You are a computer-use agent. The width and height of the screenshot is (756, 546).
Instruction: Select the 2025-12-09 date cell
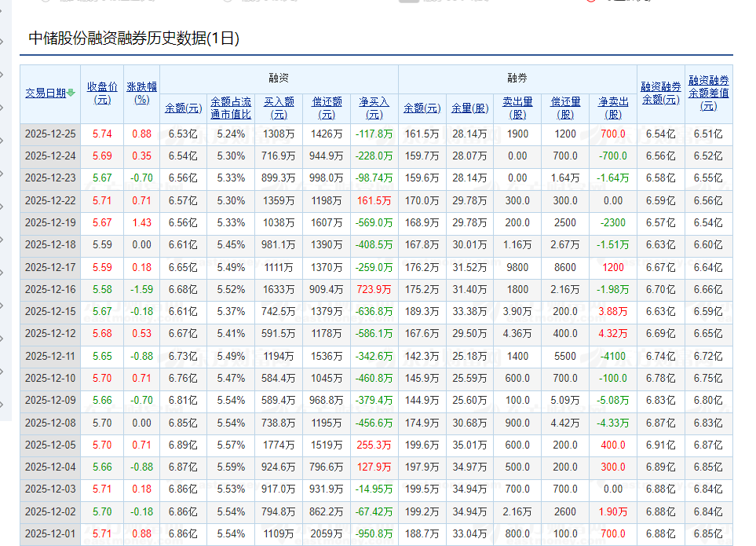point(50,401)
